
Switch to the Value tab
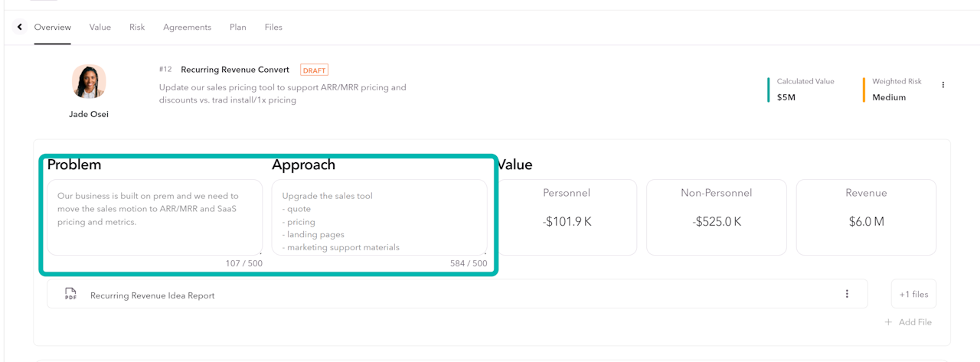(x=100, y=28)
